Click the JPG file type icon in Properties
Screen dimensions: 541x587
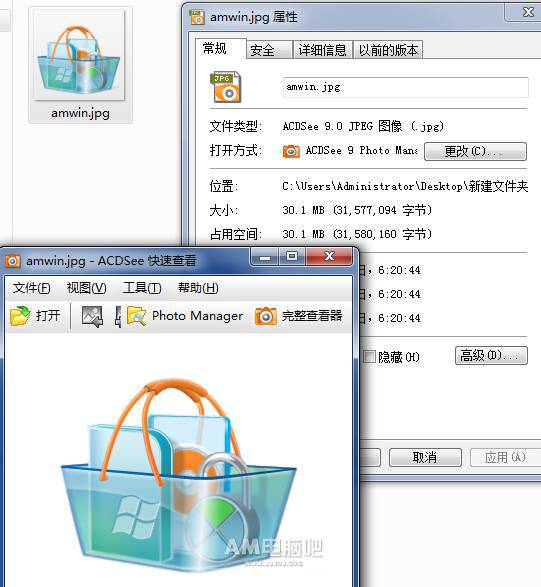226,87
